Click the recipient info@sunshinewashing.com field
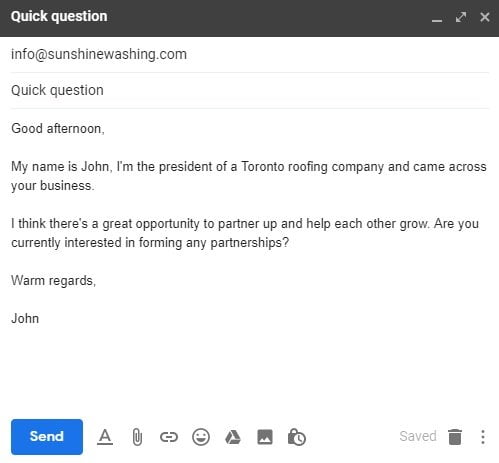499x463 pixels. [250, 54]
